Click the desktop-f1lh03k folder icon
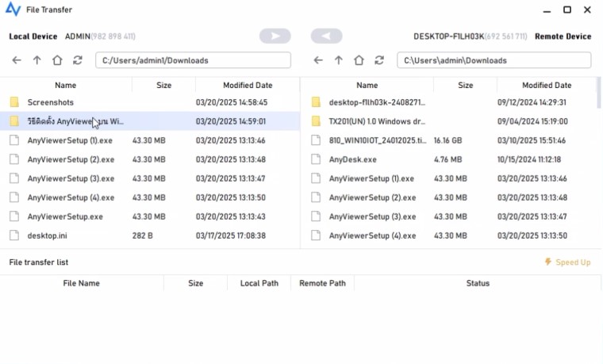603x364 pixels. 316,102
